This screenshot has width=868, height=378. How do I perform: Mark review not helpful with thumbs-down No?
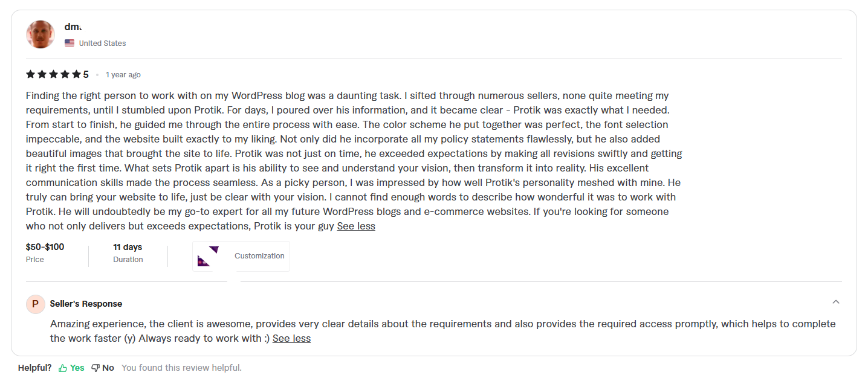(103, 368)
